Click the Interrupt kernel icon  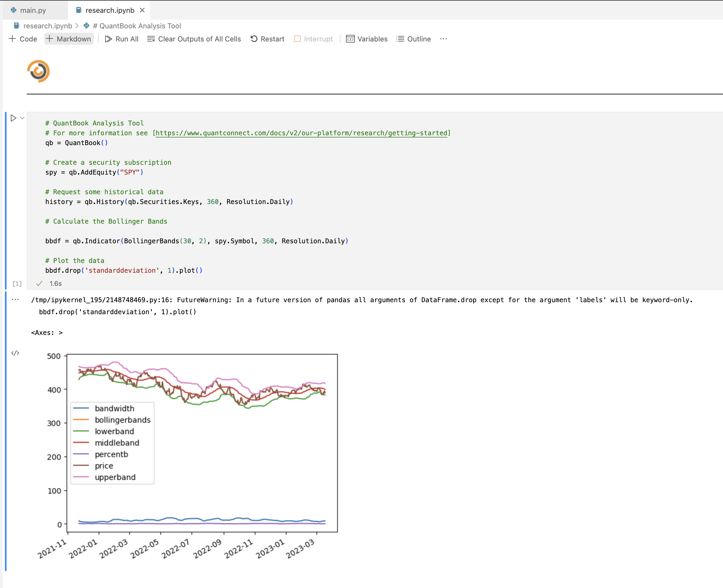click(x=297, y=39)
